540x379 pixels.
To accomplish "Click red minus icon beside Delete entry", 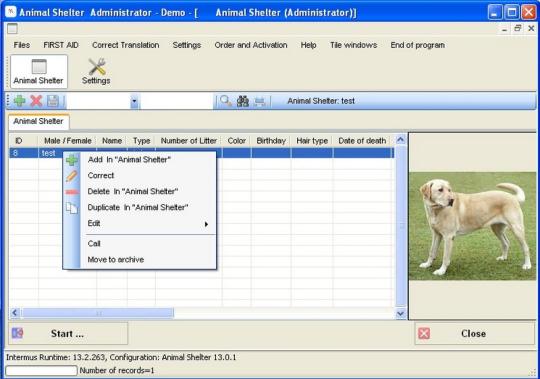I will pyautogui.click(x=72, y=192).
